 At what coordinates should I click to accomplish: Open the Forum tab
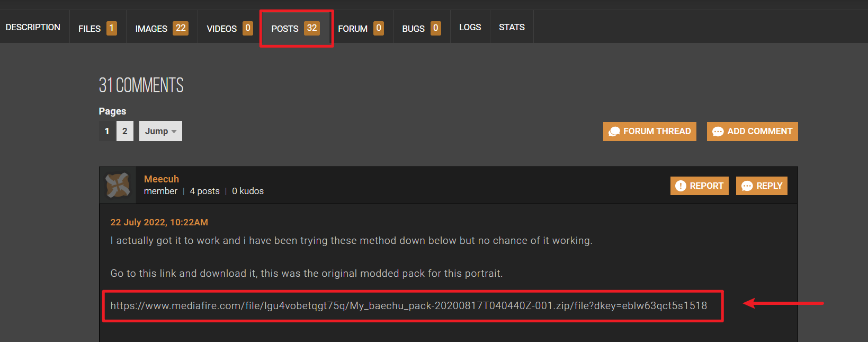coord(362,28)
